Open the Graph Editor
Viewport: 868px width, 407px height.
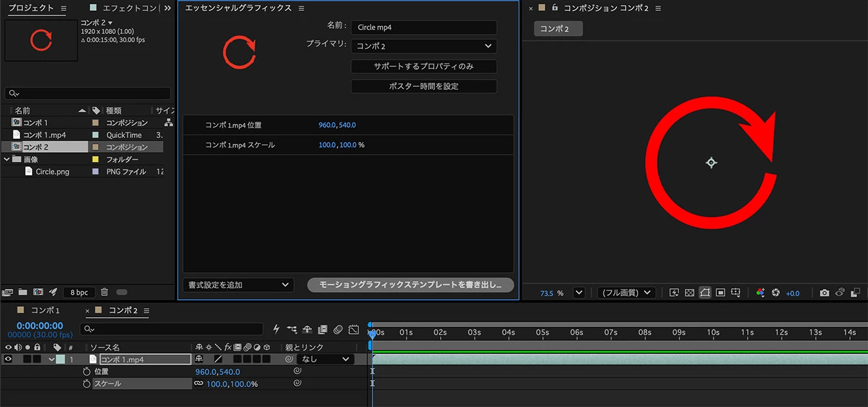coord(353,329)
